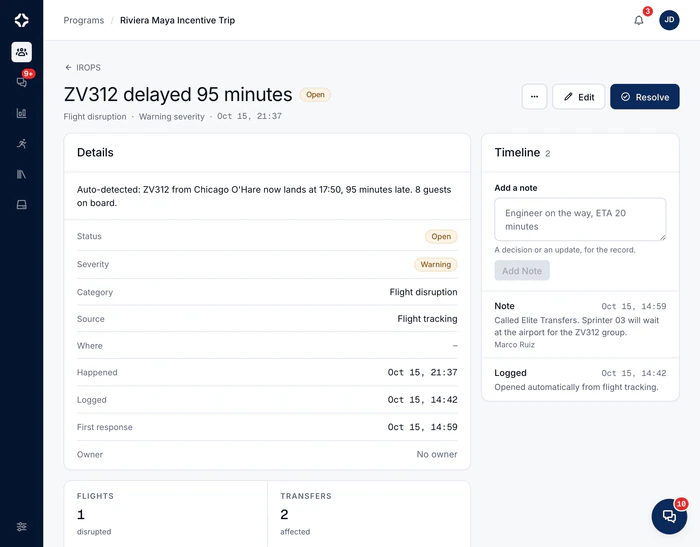Click the app logo in sidebar

21,20
